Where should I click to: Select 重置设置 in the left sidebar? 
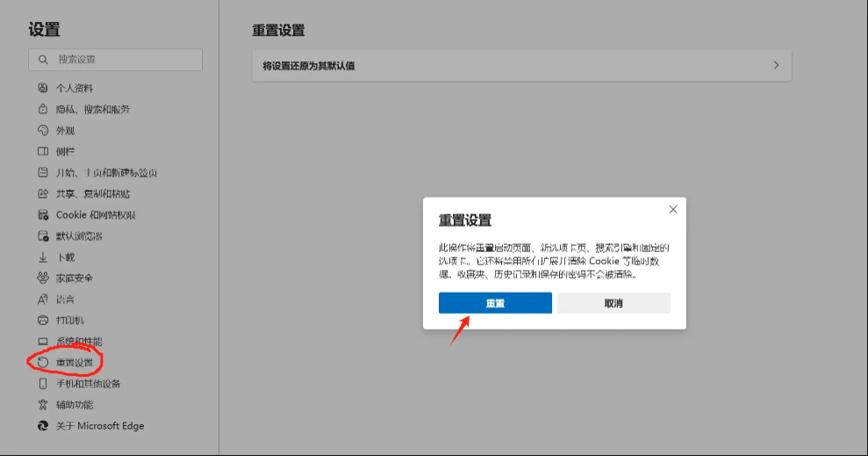[75, 362]
